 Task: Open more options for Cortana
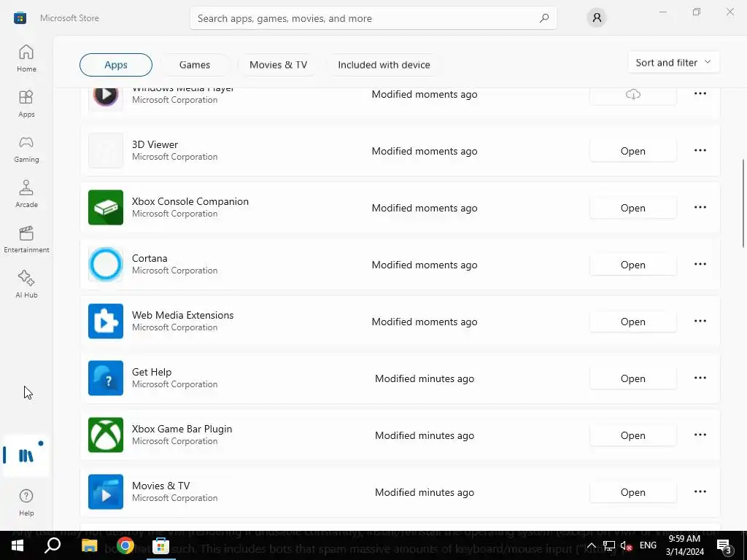pyautogui.click(x=700, y=264)
